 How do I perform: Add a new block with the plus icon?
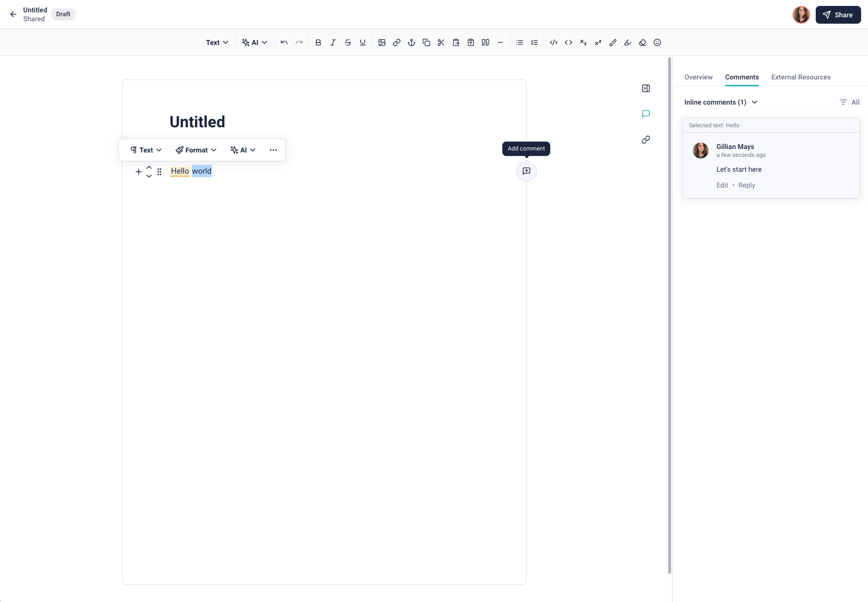[139, 172]
